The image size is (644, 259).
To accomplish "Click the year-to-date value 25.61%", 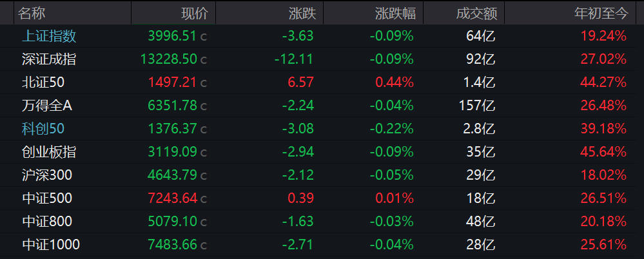I will coord(603,245).
